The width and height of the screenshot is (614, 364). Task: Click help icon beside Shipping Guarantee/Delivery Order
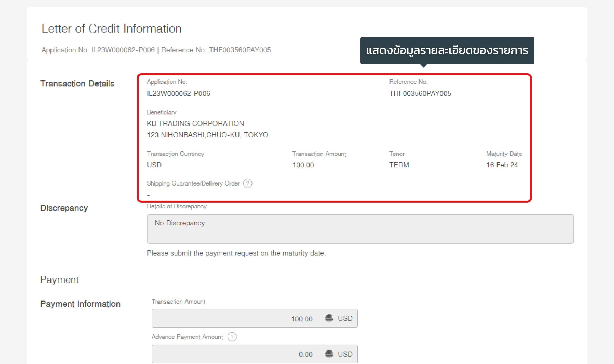(x=248, y=183)
